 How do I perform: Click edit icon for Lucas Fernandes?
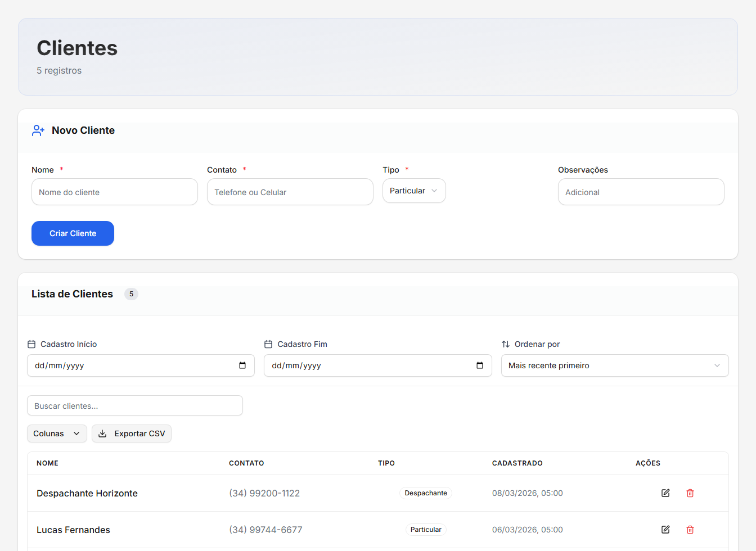pos(665,530)
